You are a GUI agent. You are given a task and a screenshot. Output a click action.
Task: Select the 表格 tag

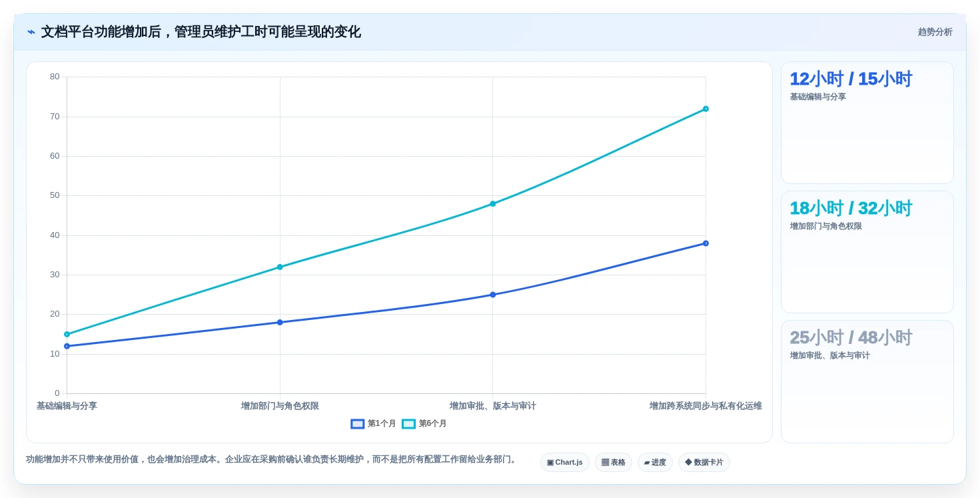tap(614, 463)
